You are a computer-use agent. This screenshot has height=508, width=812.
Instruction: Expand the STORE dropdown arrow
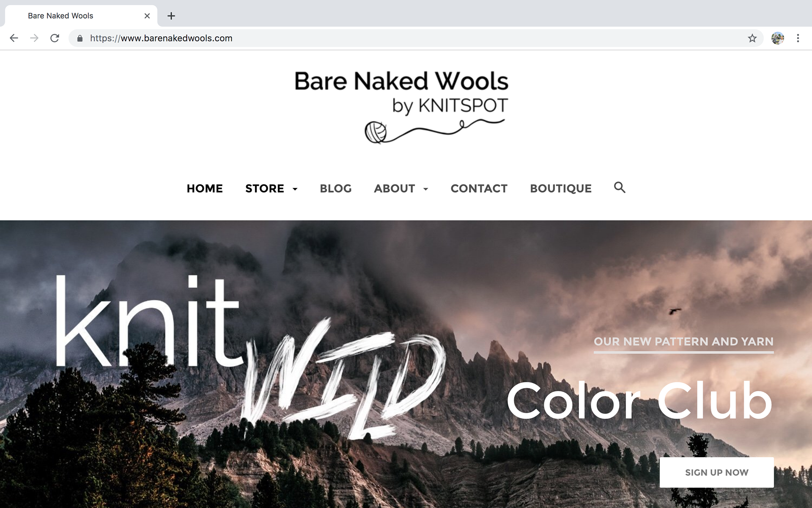click(295, 189)
